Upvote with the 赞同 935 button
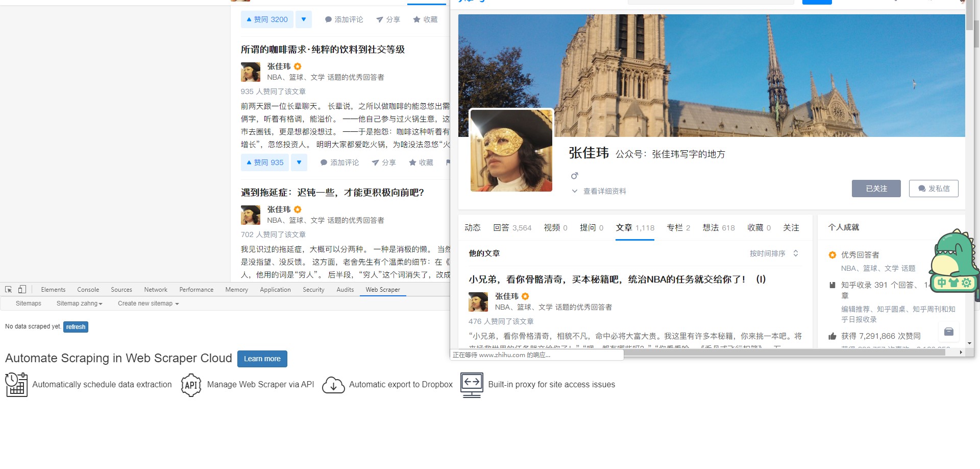Viewport: 980px width, 469px height. point(265,162)
